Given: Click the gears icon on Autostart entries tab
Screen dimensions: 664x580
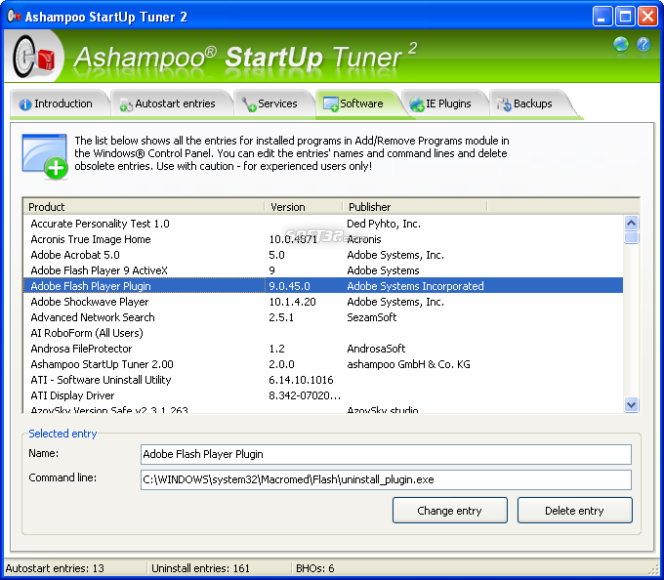Looking at the screenshot, I should (126, 105).
